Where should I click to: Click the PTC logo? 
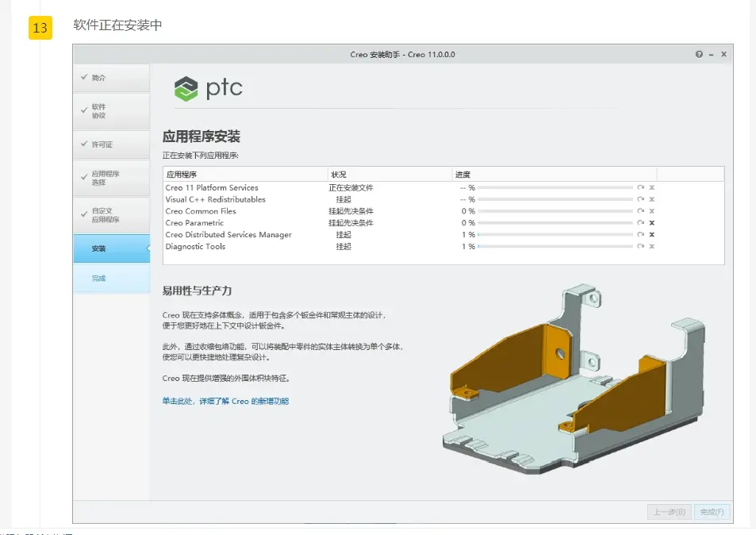tap(209, 88)
